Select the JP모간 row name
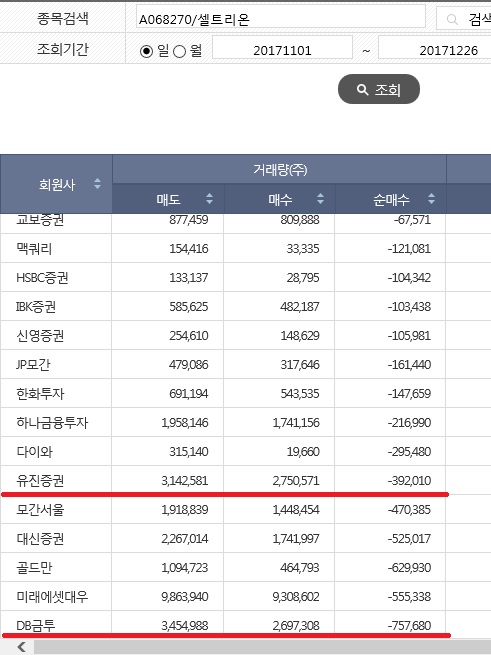491x655 pixels. [x=33, y=365]
